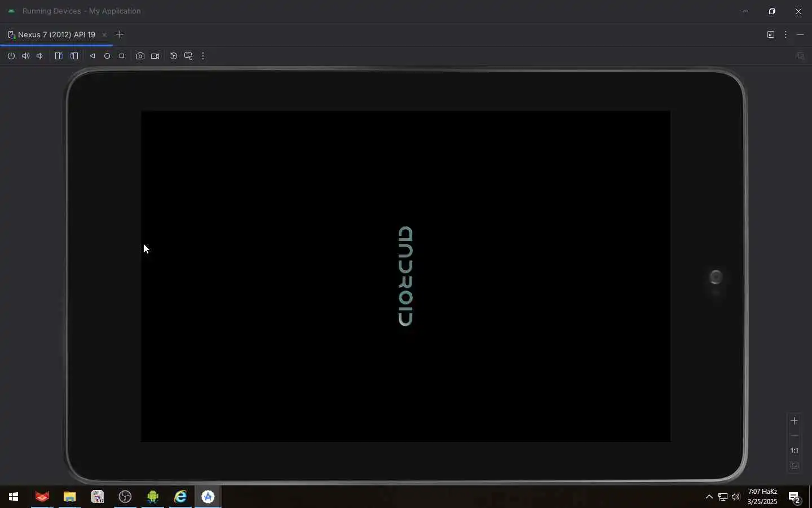Open the Windows Start menu

tap(14, 497)
